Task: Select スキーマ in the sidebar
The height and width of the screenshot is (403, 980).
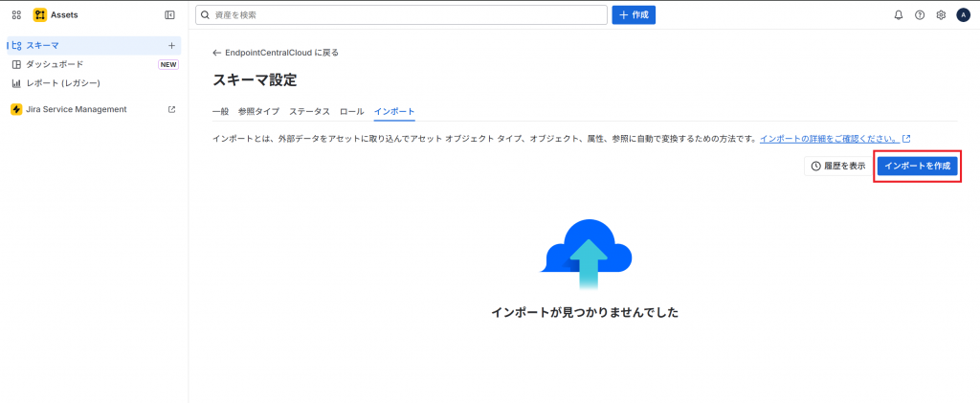Action: tap(94, 45)
